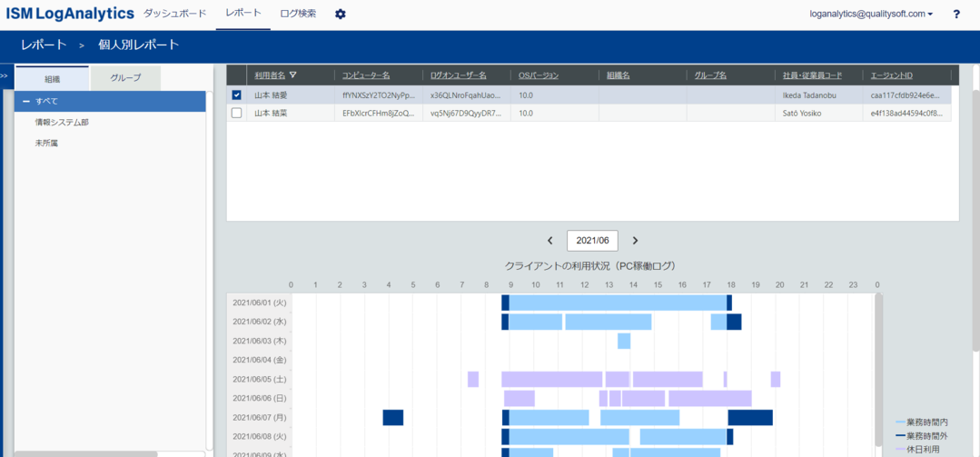Click the レポート breadcrumb link

pos(44,45)
